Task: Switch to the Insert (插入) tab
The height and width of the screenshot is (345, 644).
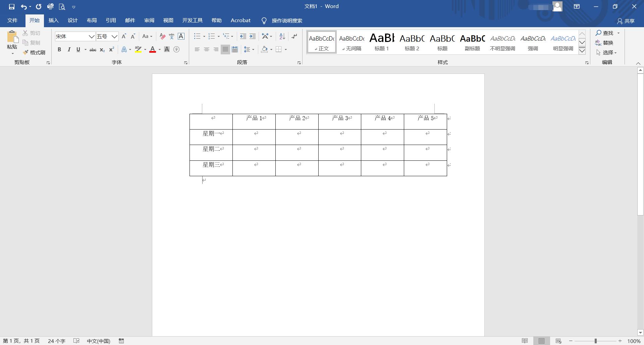Action: click(53, 20)
